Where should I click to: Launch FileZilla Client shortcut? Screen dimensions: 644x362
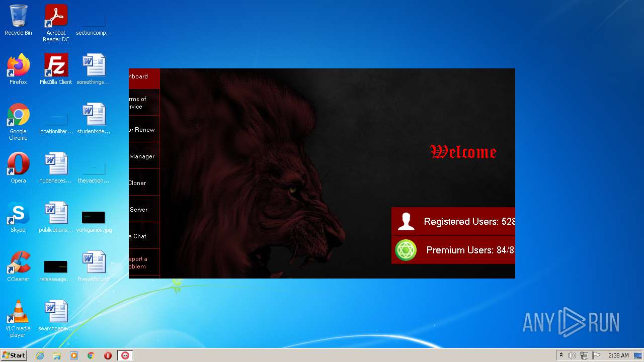(56, 69)
